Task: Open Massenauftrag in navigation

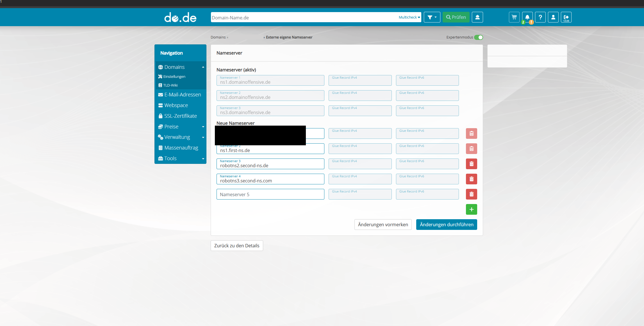Action: pos(178,148)
